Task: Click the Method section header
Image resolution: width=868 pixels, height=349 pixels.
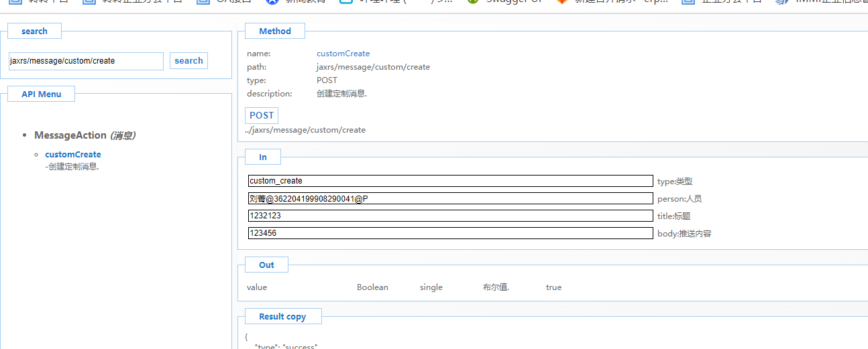Action: point(275,31)
